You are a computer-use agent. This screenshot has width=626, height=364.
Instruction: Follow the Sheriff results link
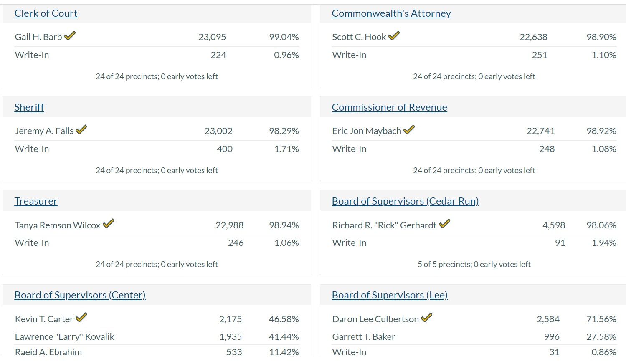point(29,107)
